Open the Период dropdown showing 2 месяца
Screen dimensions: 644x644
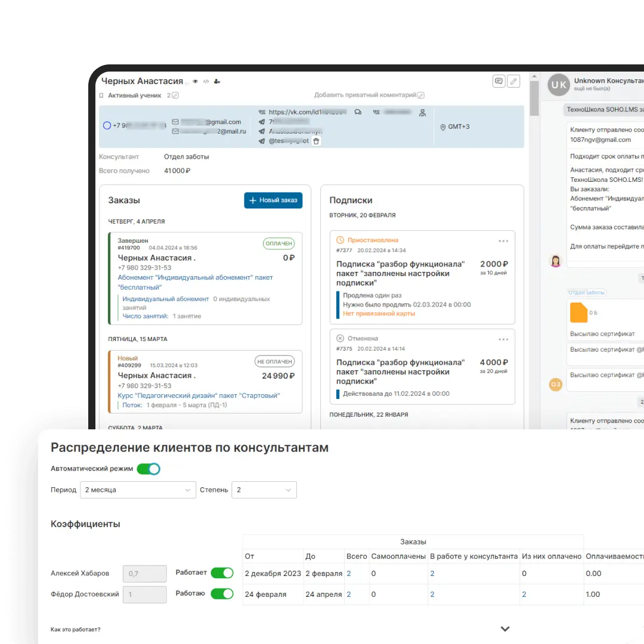click(138, 490)
